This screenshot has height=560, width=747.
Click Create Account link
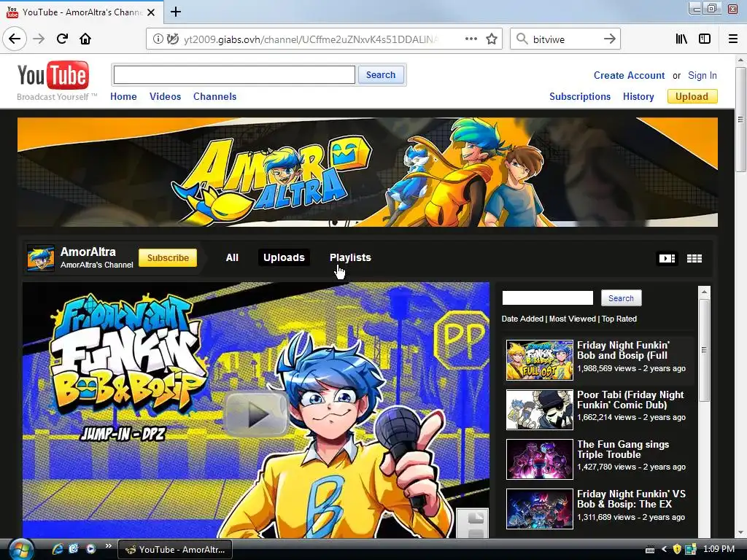point(629,75)
